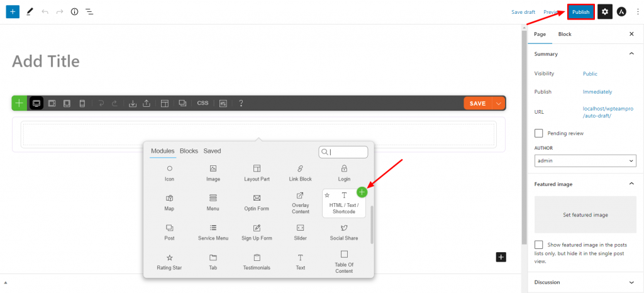This screenshot has height=293, width=644.
Task: Click the orange SAVE button
Action: pos(478,103)
